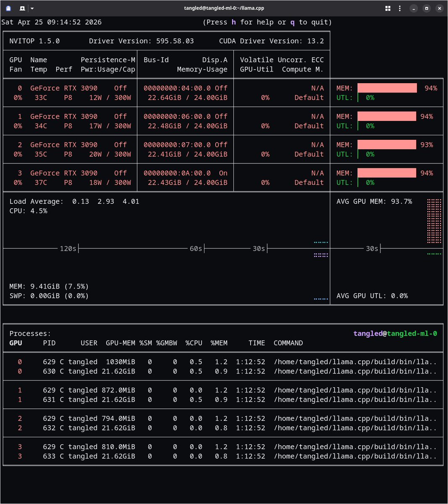Select Driver Version: 595.58.03
Screen dimensions: 448x504
[141, 41]
